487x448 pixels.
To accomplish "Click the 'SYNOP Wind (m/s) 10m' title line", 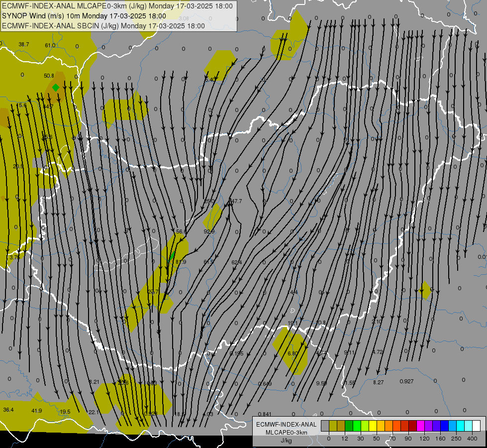I will click(x=84, y=16).
